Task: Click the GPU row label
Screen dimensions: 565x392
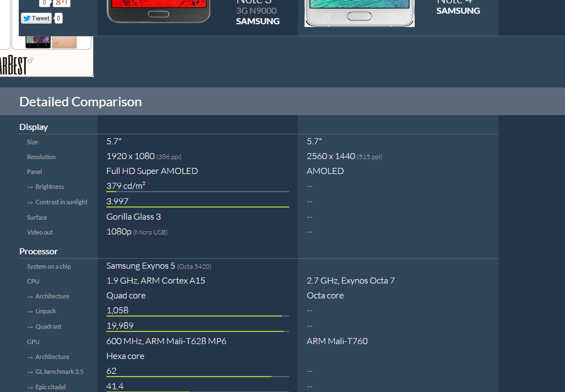Action: coord(33,342)
